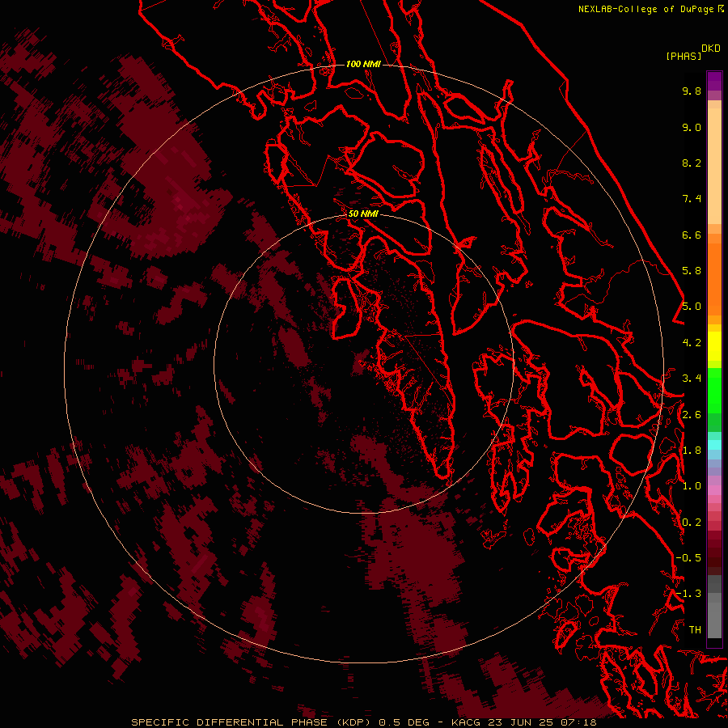Screen dimensions: 728x728
Task: Click the 9.0 value on the color scale
Action: pyautogui.click(x=692, y=127)
